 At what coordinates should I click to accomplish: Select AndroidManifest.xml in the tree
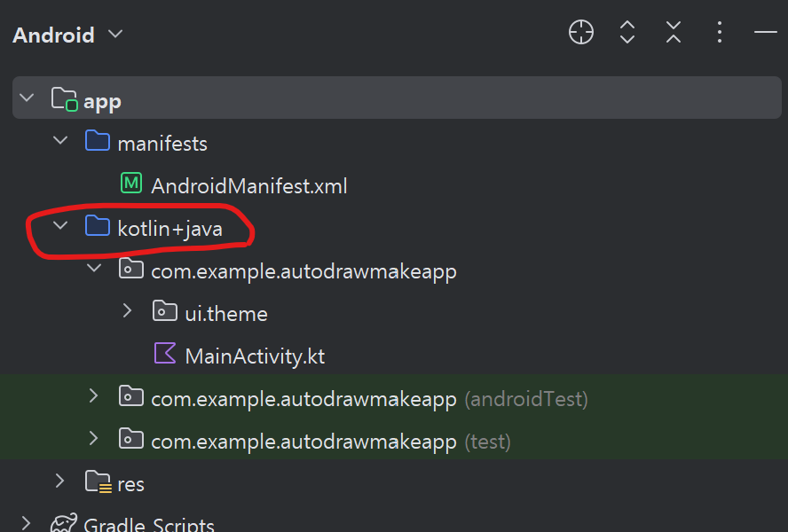pyautogui.click(x=249, y=186)
